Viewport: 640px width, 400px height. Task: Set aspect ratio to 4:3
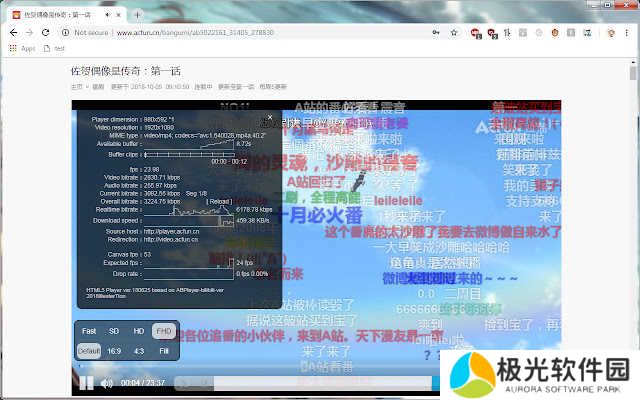point(139,351)
